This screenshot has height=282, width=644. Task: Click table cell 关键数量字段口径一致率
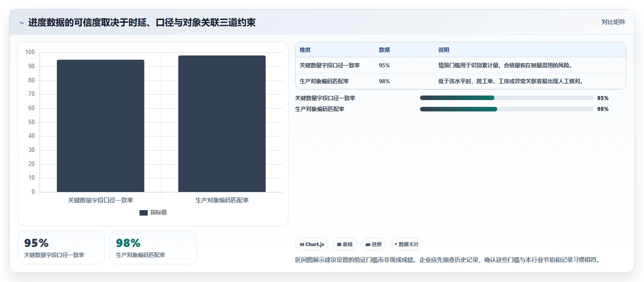[330, 65]
